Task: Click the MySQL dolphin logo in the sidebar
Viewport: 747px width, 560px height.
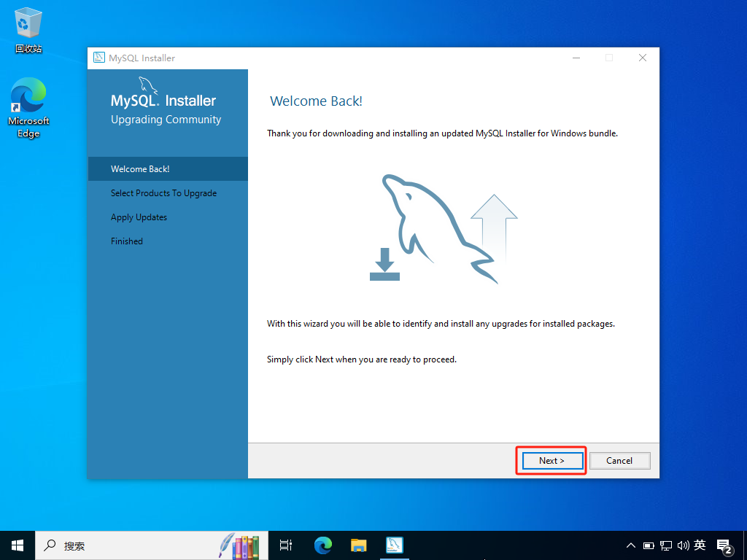Action: point(148,85)
